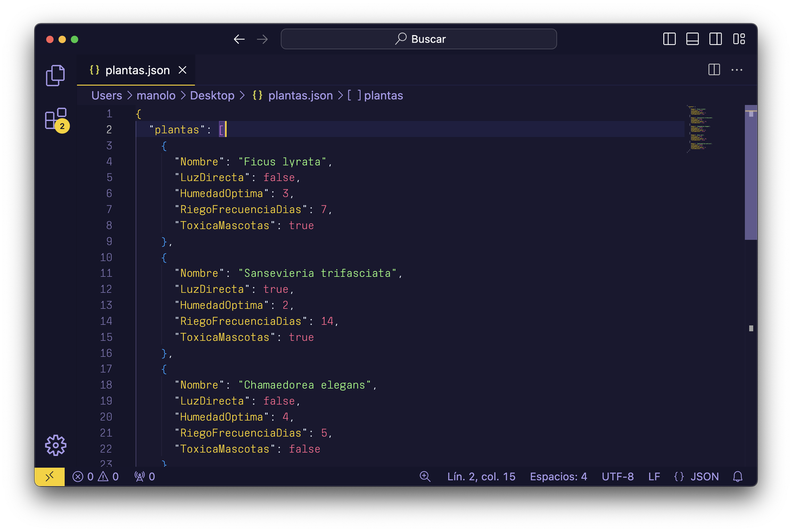Click the back navigation arrow
This screenshot has width=792, height=532.
pos(239,39)
